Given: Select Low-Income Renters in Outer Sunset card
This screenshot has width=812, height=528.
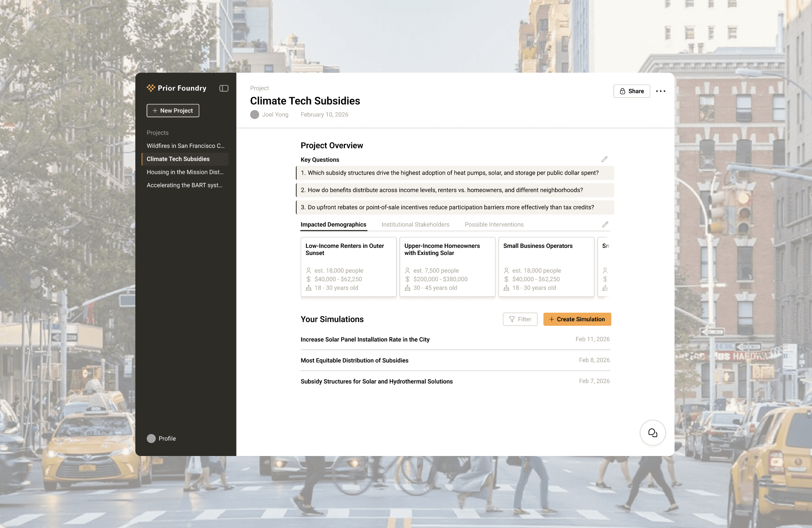Looking at the screenshot, I should point(348,266).
